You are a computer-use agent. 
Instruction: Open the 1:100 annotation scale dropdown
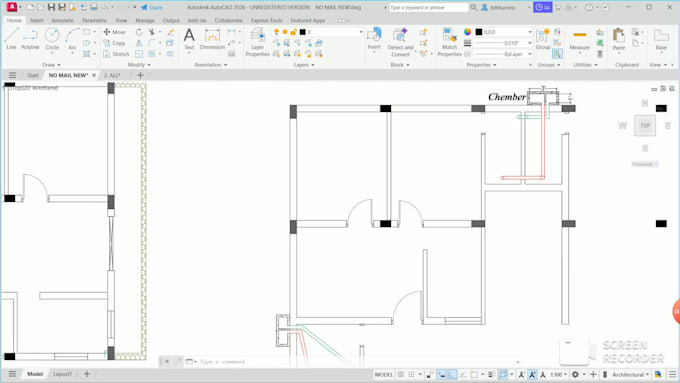[559, 374]
